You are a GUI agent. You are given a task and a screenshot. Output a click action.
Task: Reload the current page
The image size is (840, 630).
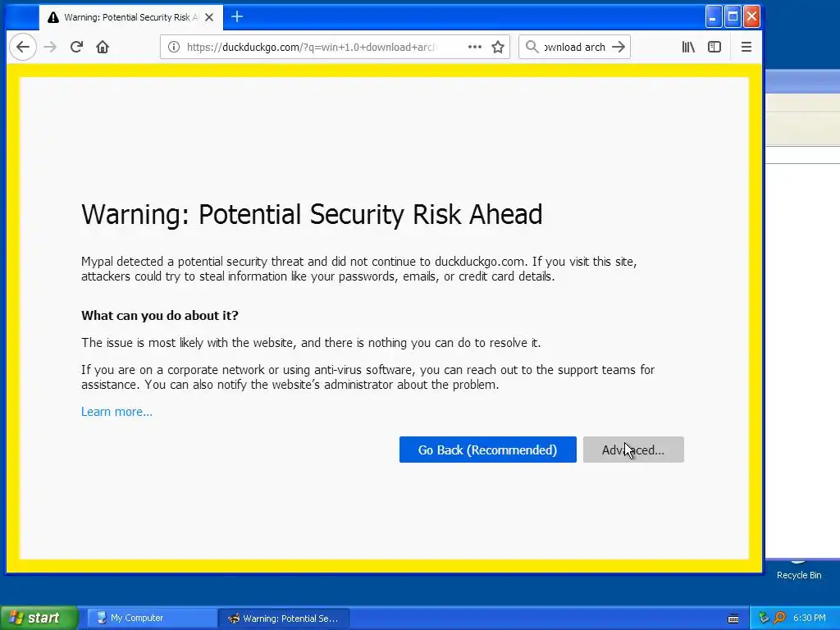(76, 47)
